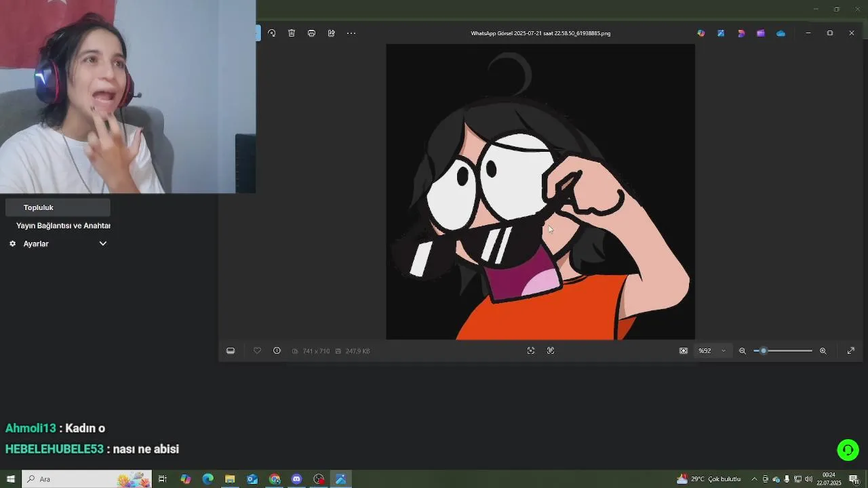Delete the image with the trash icon
The height and width of the screenshot is (488, 868).
(292, 33)
